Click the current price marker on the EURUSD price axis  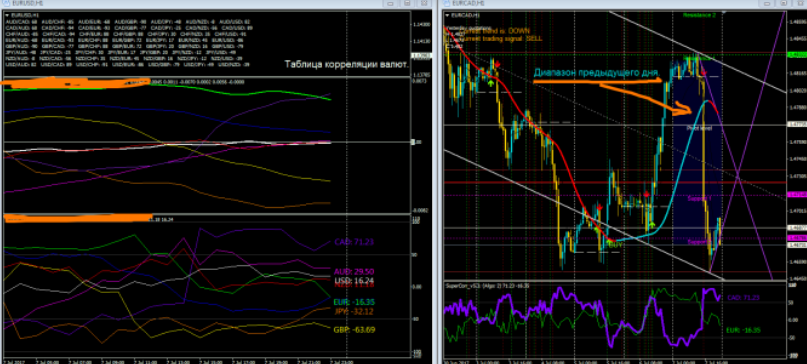pyautogui.click(x=421, y=56)
